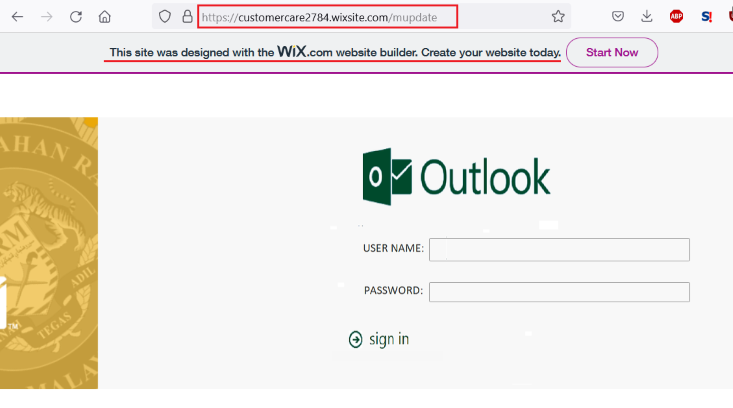Click the gold tiger emblem image
The image size is (733, 408).
pyautogui.click(x=49, y=253)
